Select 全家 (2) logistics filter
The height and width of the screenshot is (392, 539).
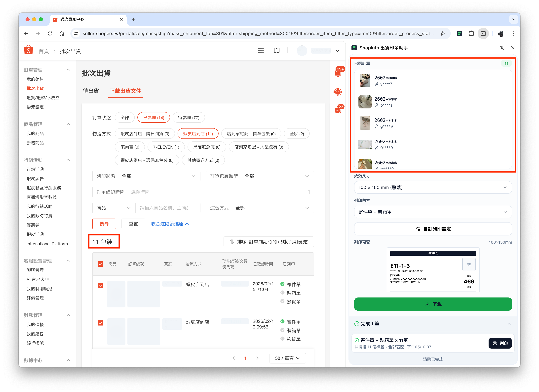[x=297, y=134]
